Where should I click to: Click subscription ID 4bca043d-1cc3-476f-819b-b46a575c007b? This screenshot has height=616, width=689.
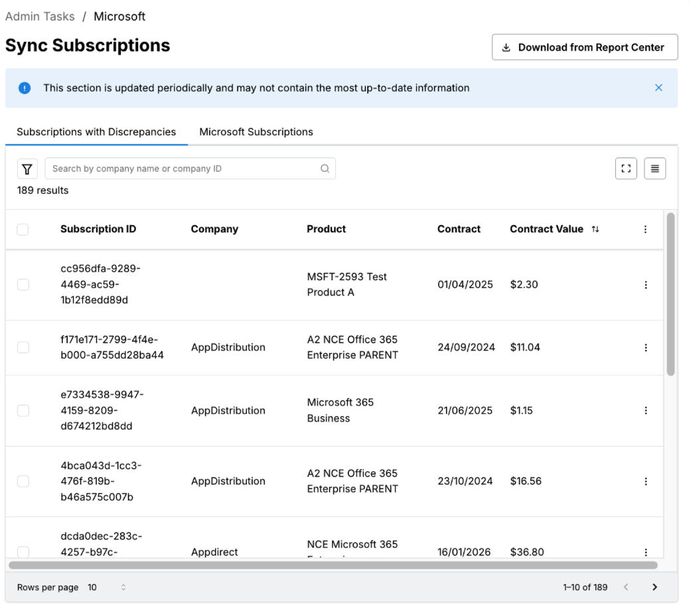101,481
